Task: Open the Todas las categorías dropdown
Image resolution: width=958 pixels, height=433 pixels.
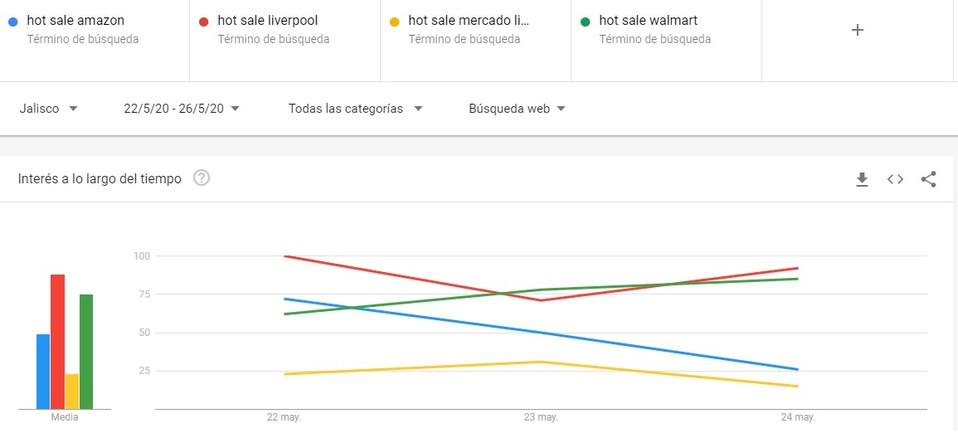Action: [x=355, y=109]
